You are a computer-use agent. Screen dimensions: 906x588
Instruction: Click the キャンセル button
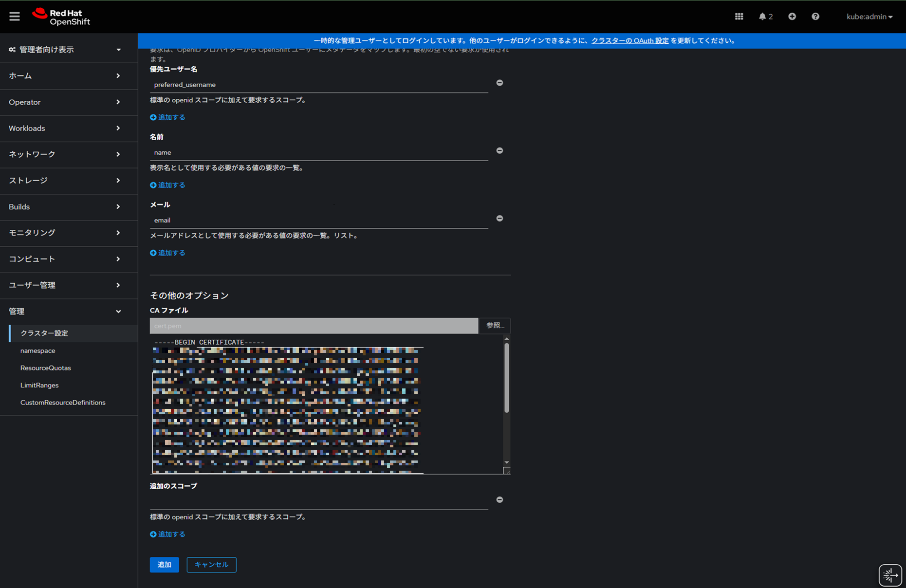tap(211, 565)
